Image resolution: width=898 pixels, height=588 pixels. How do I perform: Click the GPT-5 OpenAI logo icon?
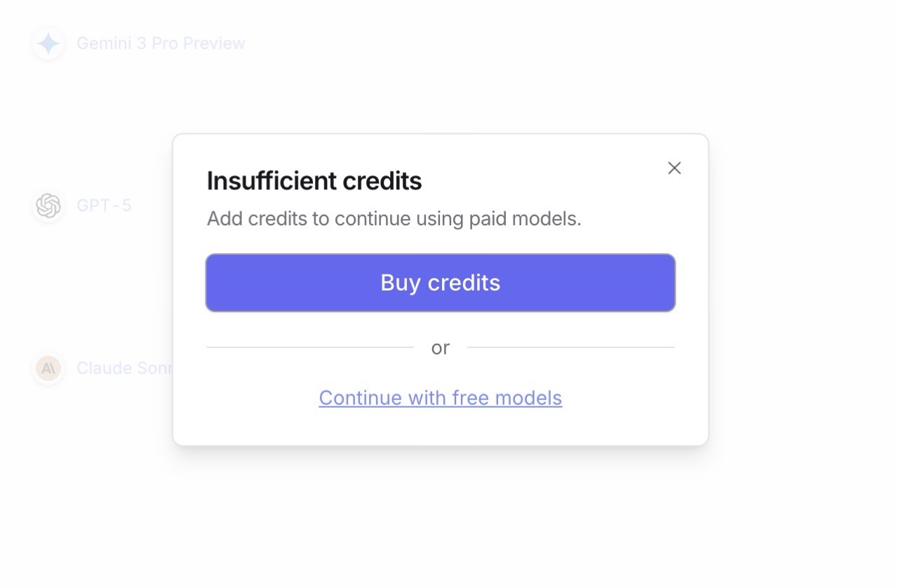point(48,206)
